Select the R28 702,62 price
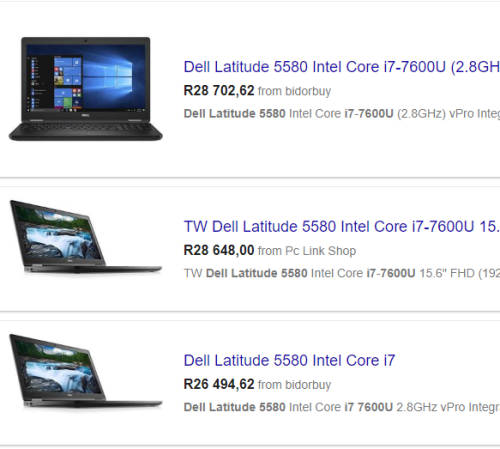 pyautogui.click(x=219, y=91)
